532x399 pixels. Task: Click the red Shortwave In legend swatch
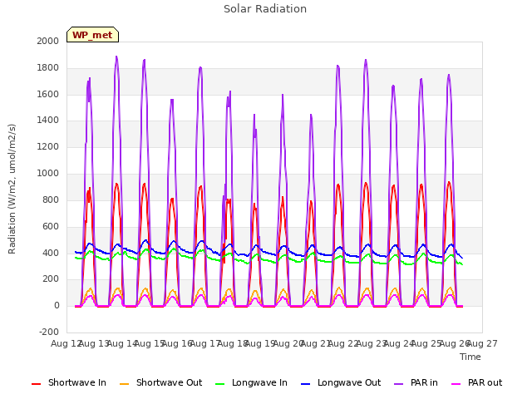click(x=36, y=384)
